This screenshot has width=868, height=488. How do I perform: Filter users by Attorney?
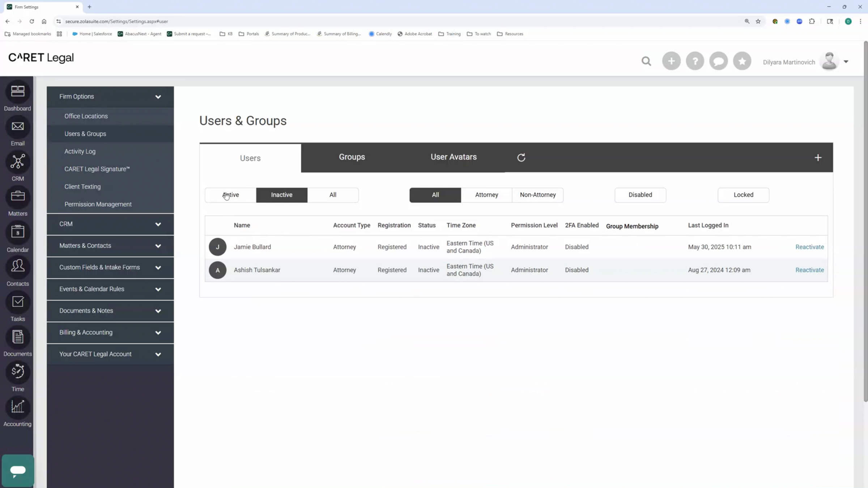pyautogui.click(x=486, y=195)
